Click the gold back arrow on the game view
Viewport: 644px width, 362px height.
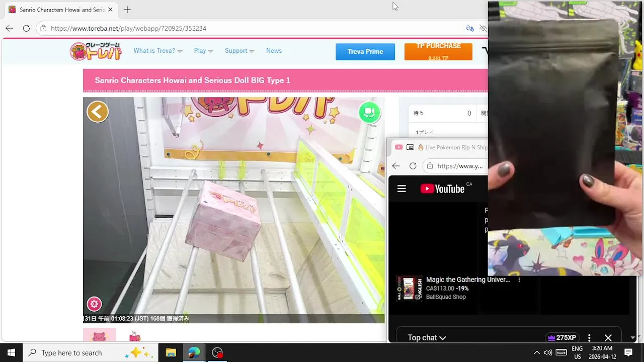pos(98,112)
